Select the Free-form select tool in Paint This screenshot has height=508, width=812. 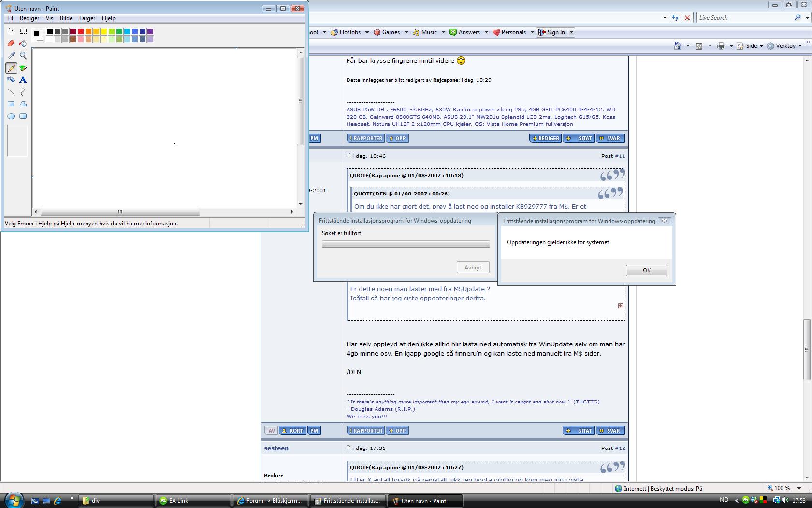pos(11,31)
